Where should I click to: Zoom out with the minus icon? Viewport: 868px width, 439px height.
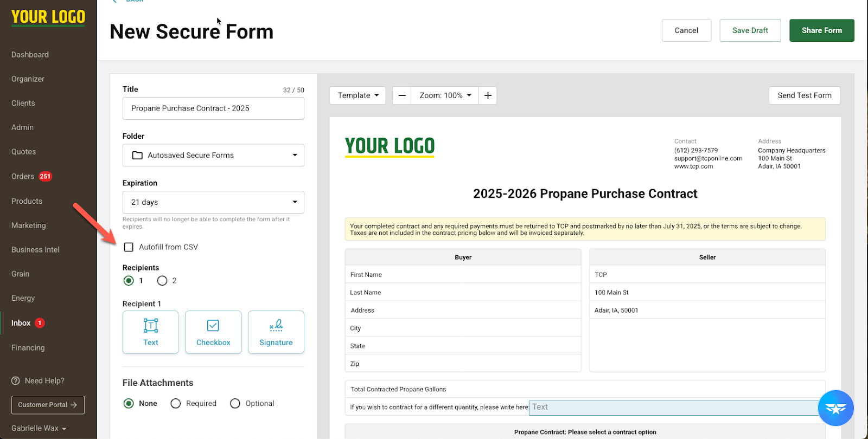pyautogui.click(x=402, y=95)
